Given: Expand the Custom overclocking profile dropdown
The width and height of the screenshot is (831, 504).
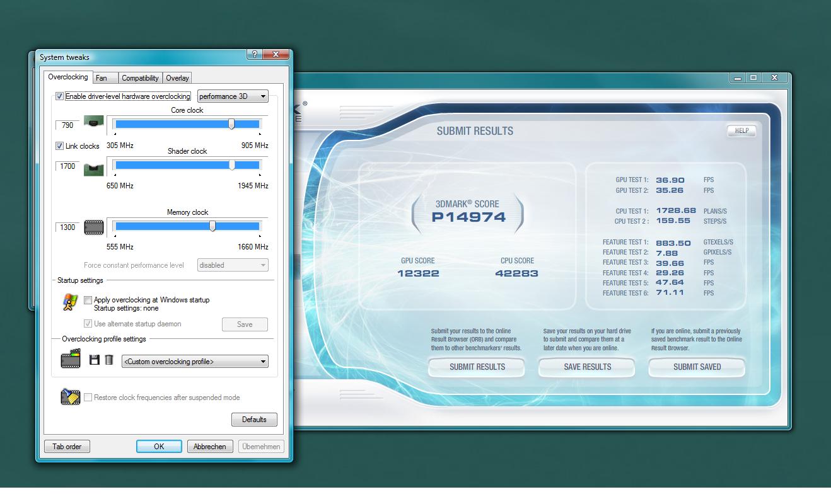Looking at the screenshot, I should [x=195, y=362].
